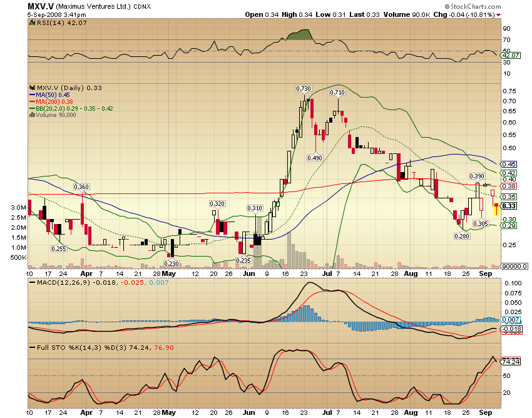Click the volume bars icon in legend

(32, 115)
